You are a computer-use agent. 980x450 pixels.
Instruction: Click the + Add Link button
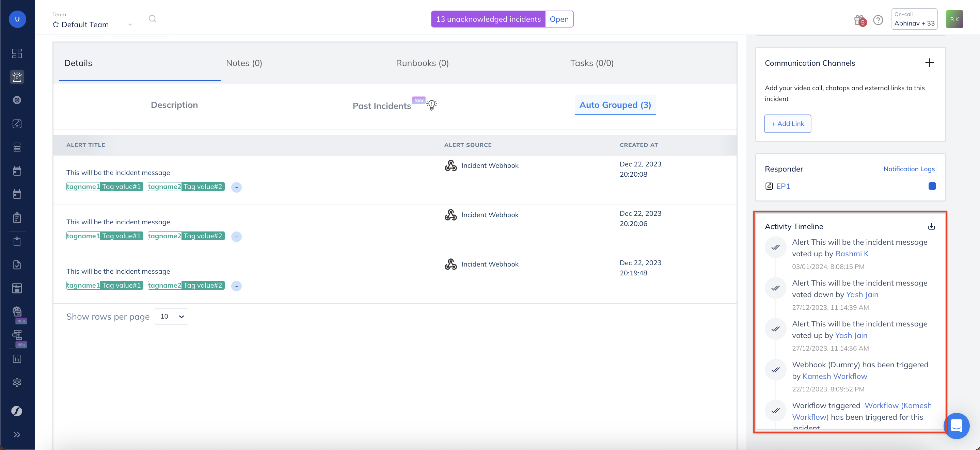click(x=788, y=124)
